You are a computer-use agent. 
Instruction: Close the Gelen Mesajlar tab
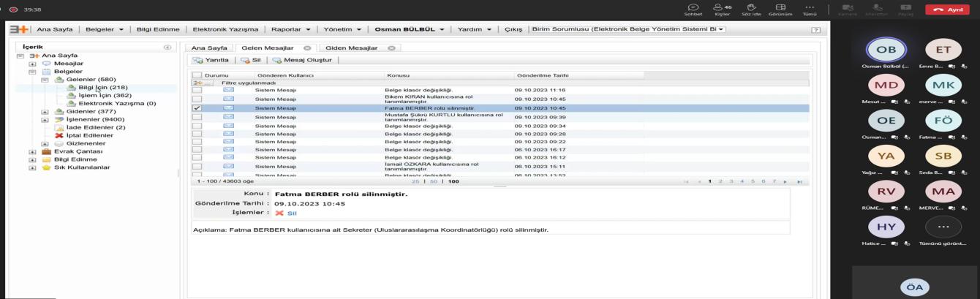(307, 48)
